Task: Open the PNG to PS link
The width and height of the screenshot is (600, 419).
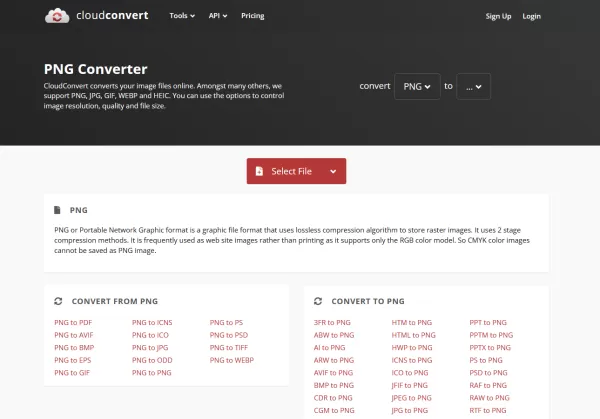Action: click(226, 323)
